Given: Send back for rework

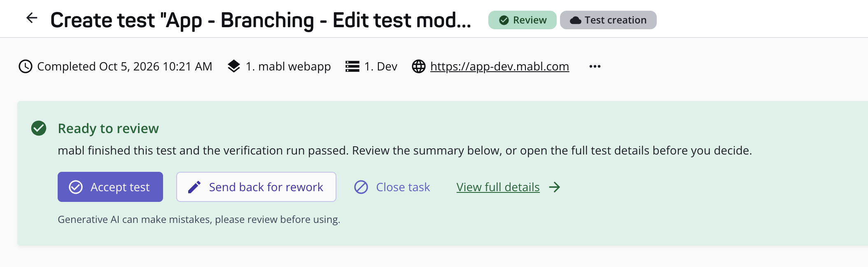Looking at the screenshot, I should click(x=256, y=187).
